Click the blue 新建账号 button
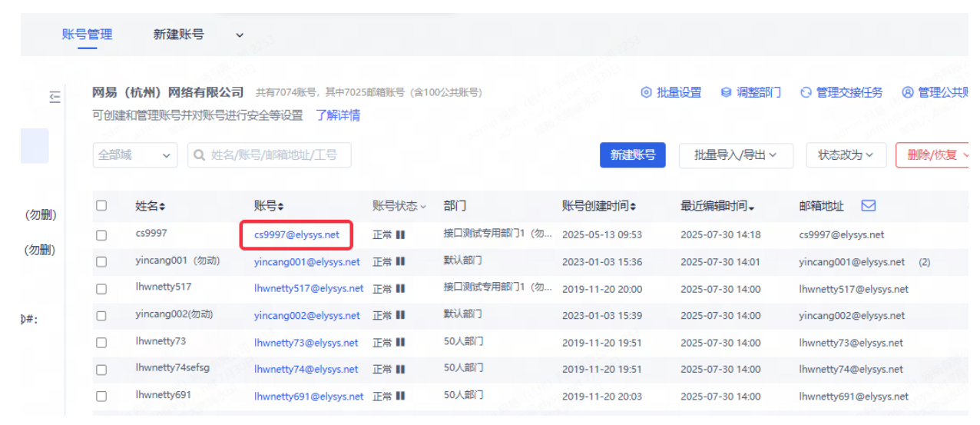Screen dimensions: 980x425 [x=632, y=154]
